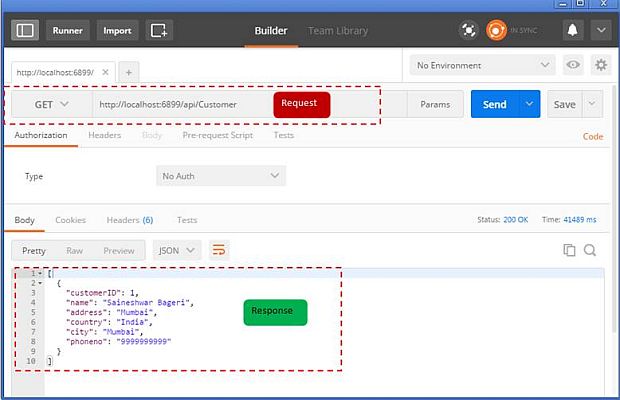Click the "phoneno" 9999999999 value

pos(144,342)
